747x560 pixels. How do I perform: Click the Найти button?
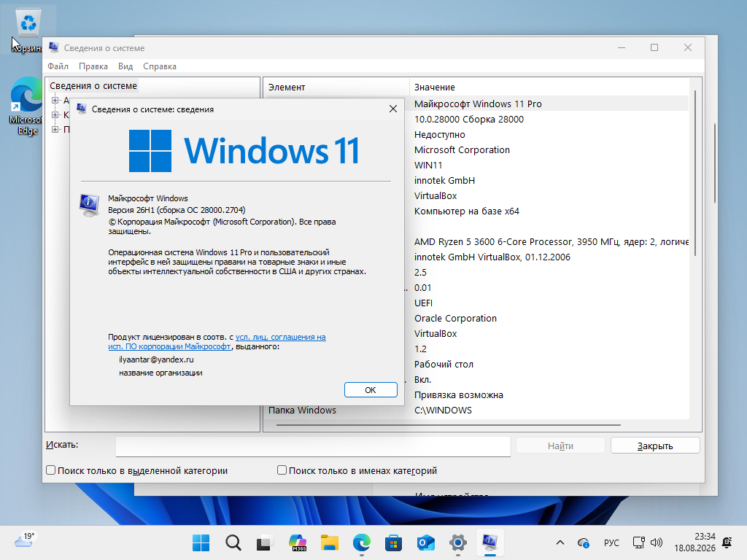point(560,446)
